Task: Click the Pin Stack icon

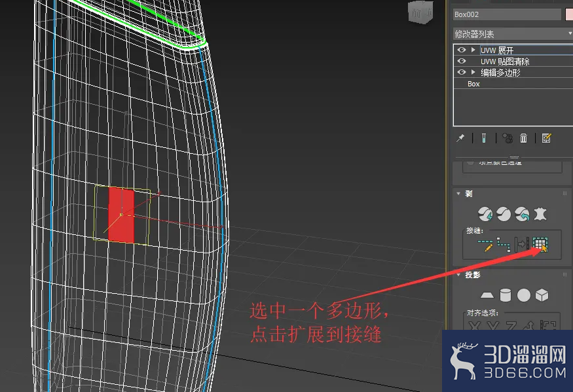Action: [460, 138]
